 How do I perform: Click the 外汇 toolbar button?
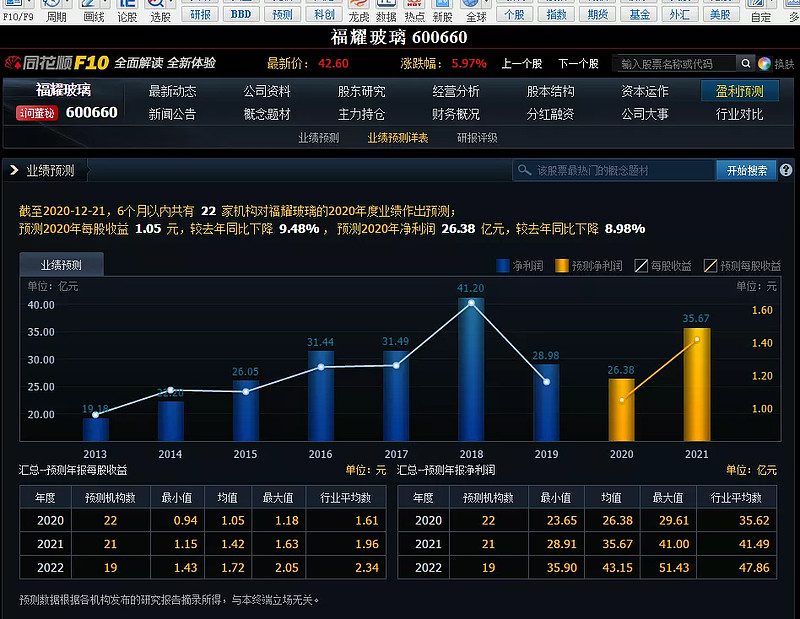point(680,14)
